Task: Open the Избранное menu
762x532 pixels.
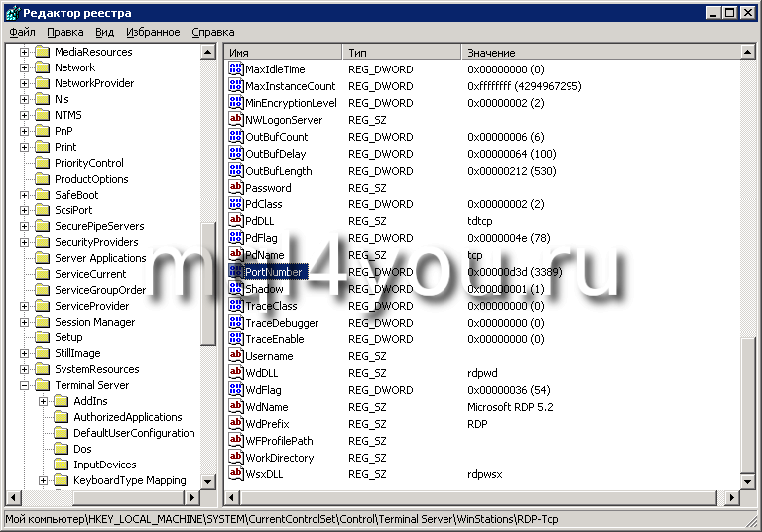Action: [153, 32]
